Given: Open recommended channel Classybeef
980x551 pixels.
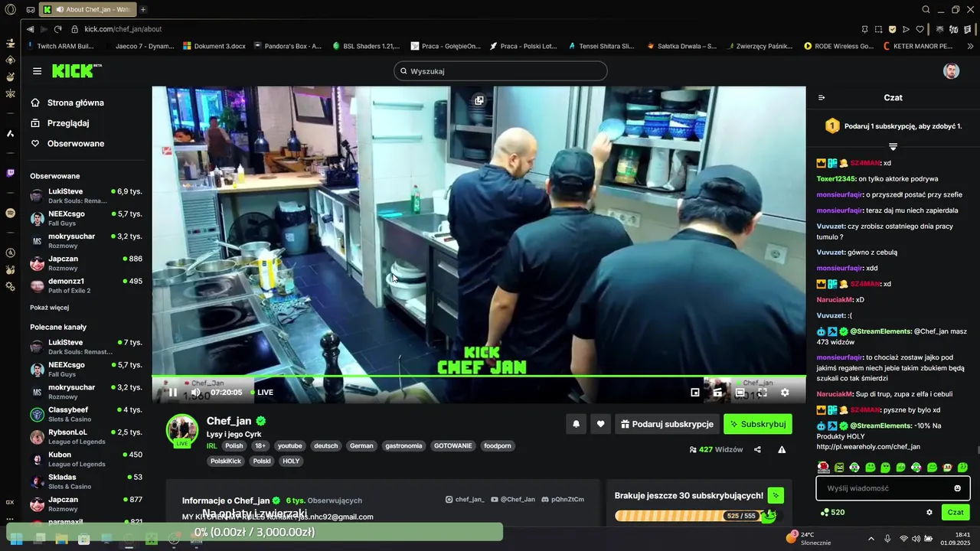Looking at the screenshot, I should [x=86, y=414].
